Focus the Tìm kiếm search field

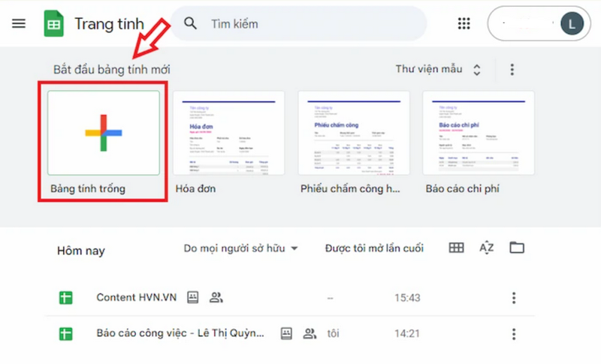(299, 24)
